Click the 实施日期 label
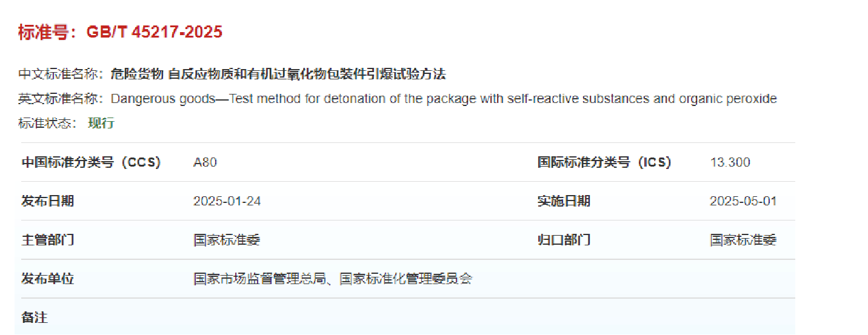The height and width of the screenshot is (335, 868). (564, 201)
